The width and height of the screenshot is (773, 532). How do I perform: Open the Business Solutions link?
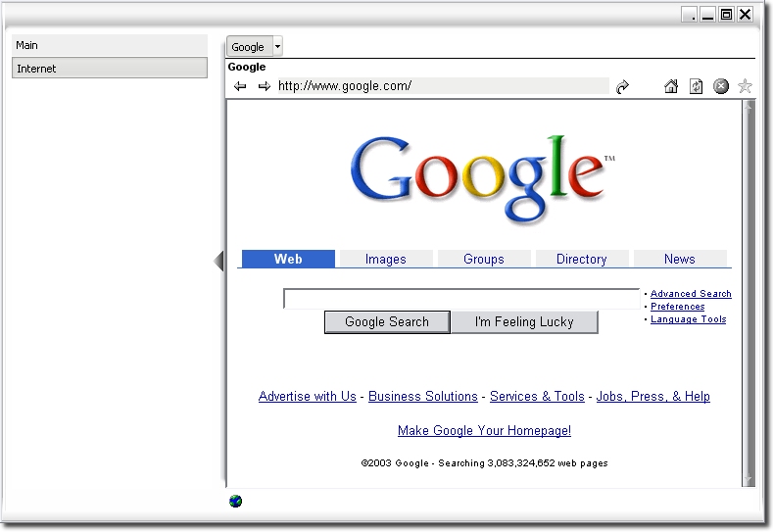[423, 397]
